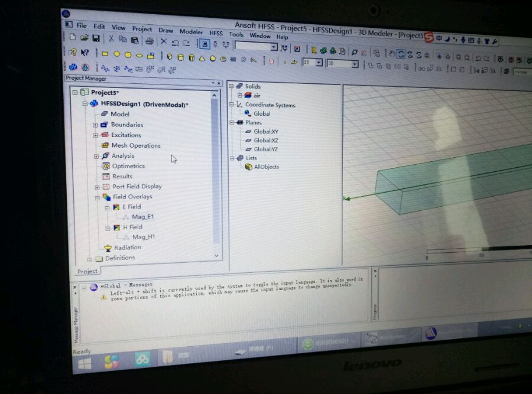Select the Draw Cylinder tool

180,57
